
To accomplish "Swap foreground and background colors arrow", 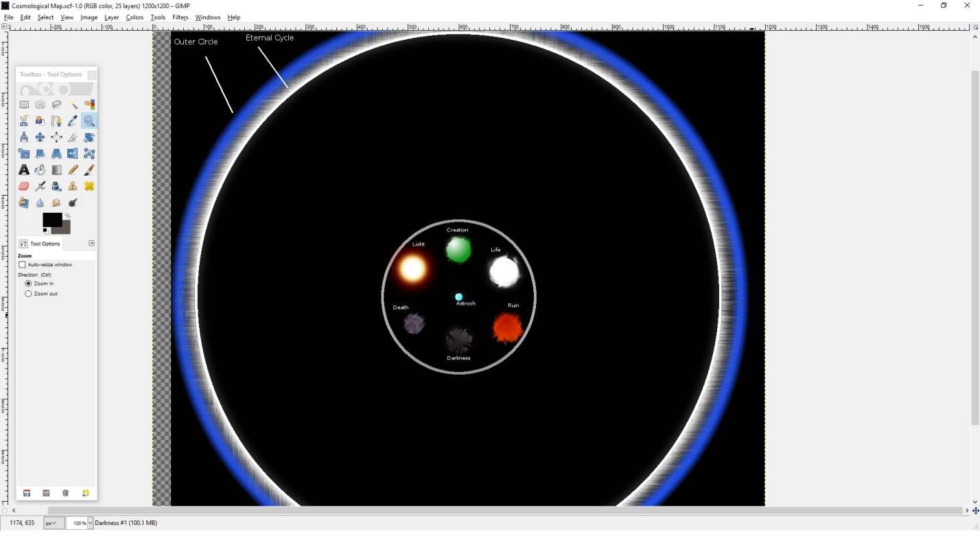I will click(x=67, y=215).
